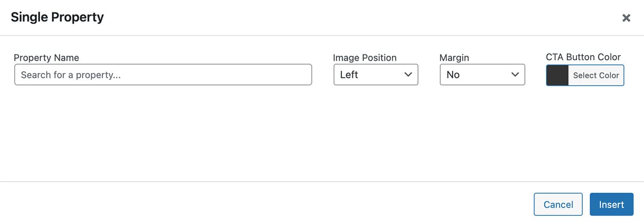The width and height of the screenshot is (644, 224).
Task: Click the chevron arrow on Margin select
Action: 515,75
